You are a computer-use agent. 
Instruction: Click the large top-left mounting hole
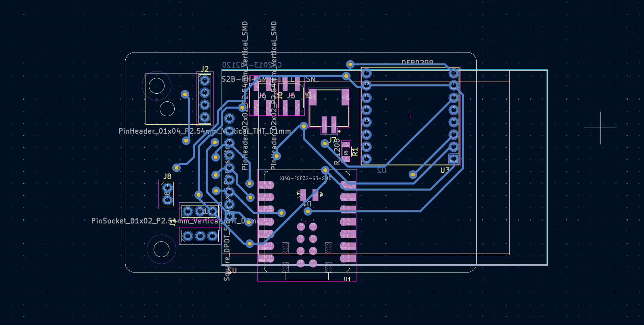(x=156, y=86)
